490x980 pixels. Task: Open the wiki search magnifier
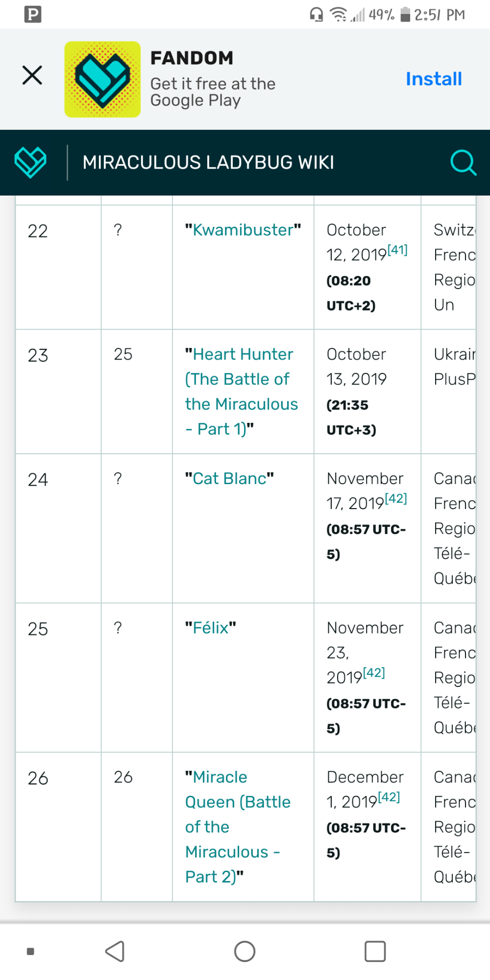pyautogui.click(x=463, y=162)
